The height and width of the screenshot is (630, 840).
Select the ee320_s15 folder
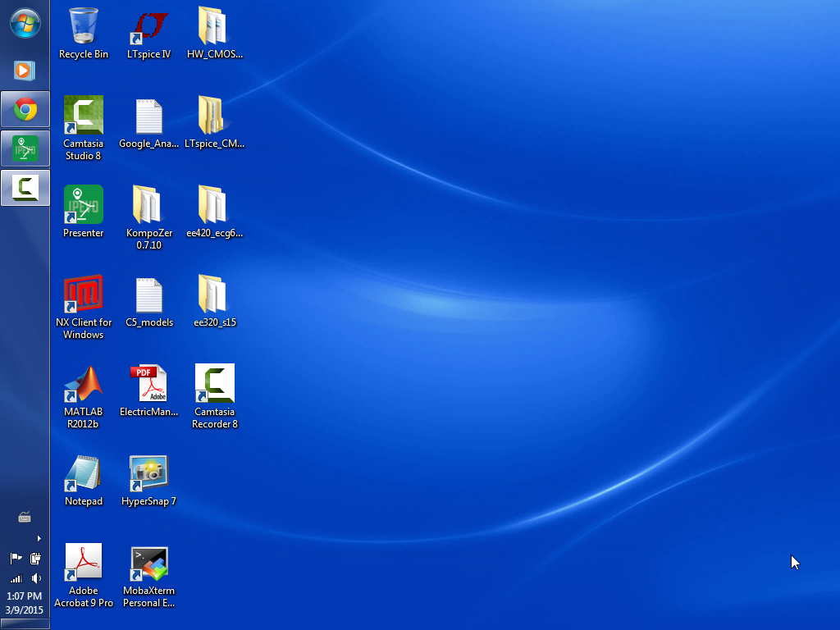coord(215,294)
